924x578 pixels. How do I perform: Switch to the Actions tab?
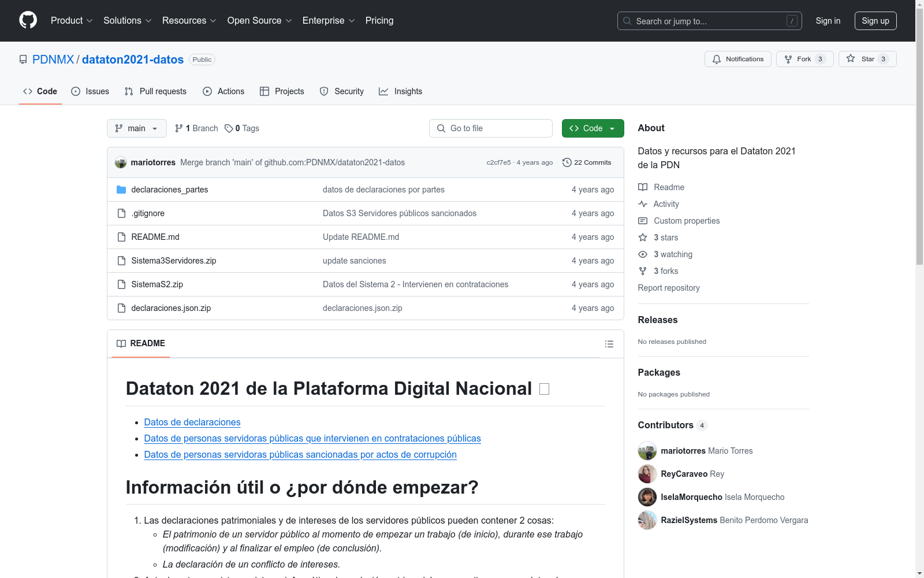tap(223, 91)
